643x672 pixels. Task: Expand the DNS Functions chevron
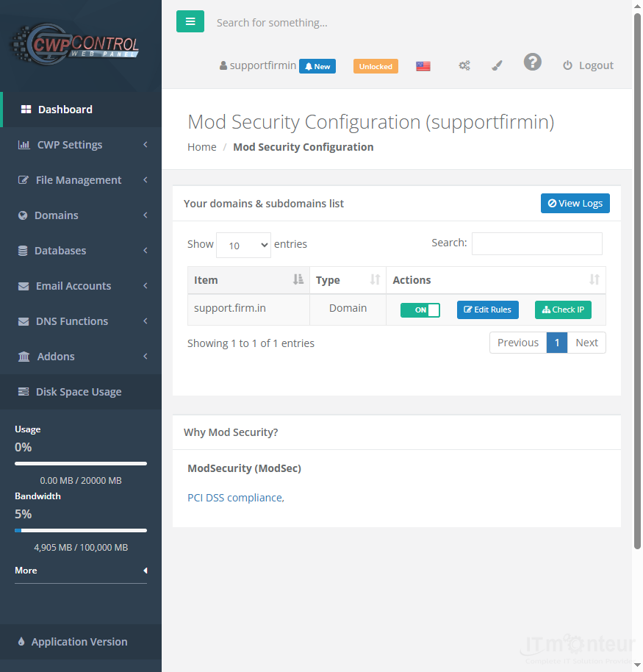(146, 321)
